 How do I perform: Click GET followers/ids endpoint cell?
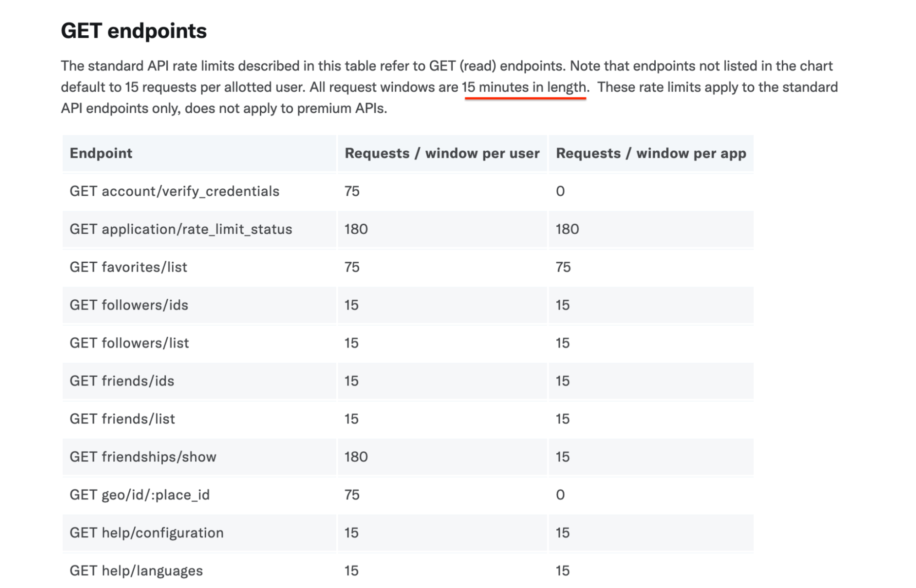pyautogui.click(x=129, y=305)
